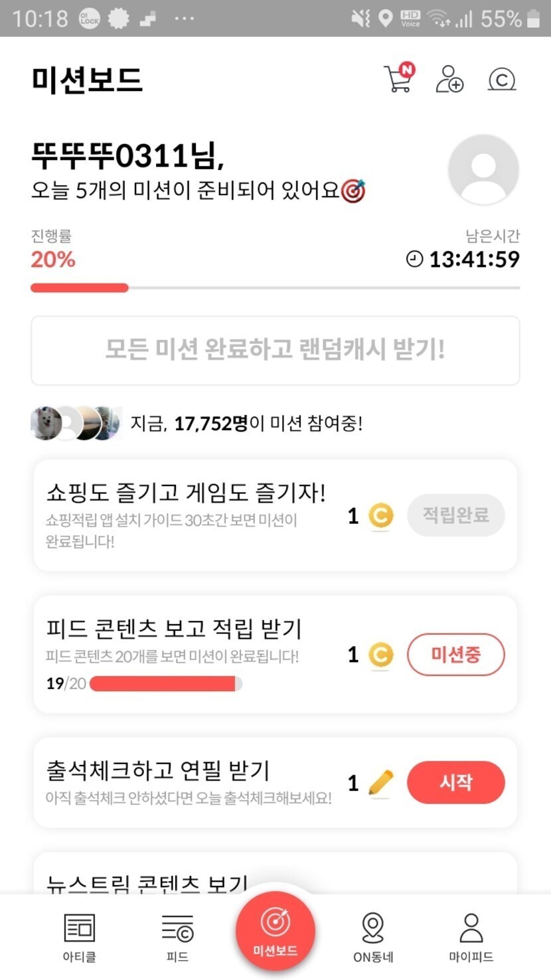Image resolution: width=551 pixels, height=980 pixels.
Task: Tap the coin icon on feed mission
Action: [380, 655]
